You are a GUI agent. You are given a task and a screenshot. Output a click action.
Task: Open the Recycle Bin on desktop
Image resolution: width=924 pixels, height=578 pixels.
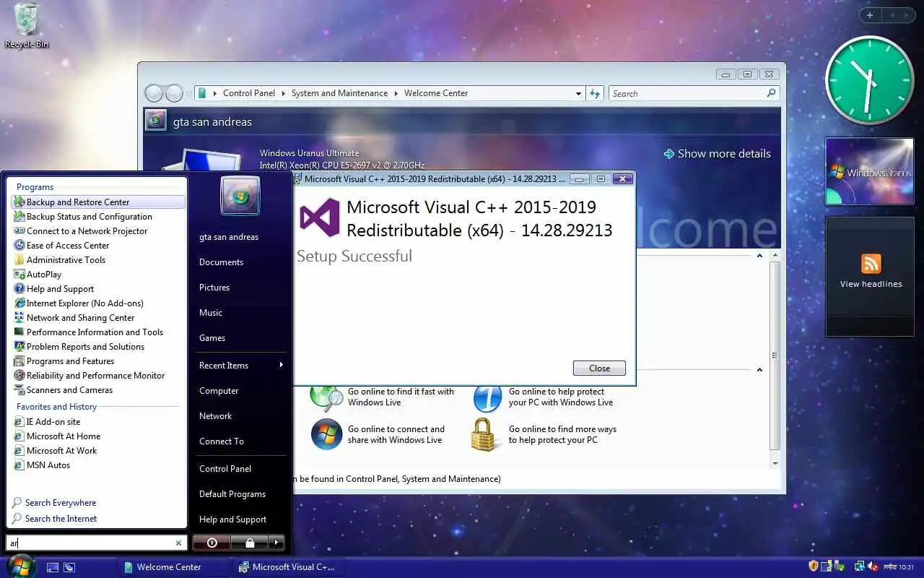click(27, 25)
